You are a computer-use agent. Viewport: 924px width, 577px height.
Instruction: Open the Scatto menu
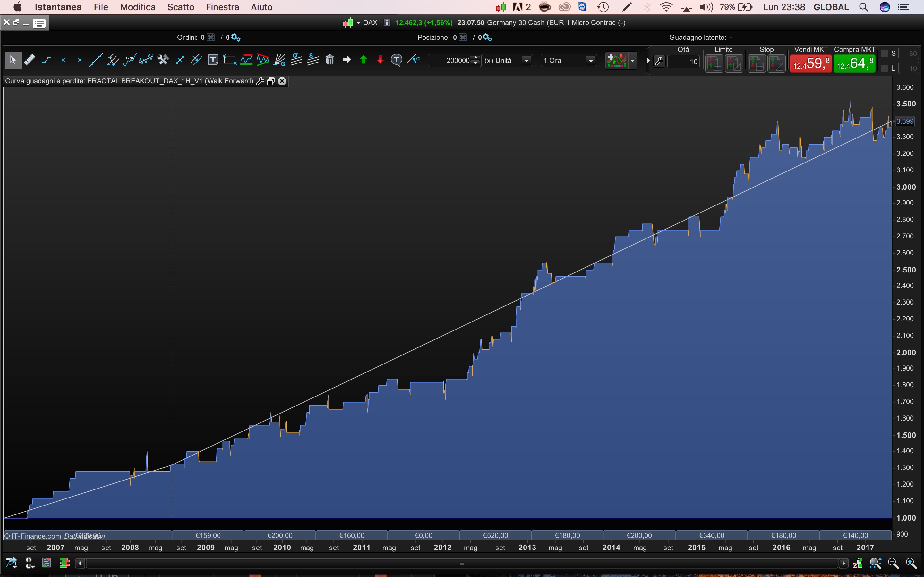coord(181,7)
